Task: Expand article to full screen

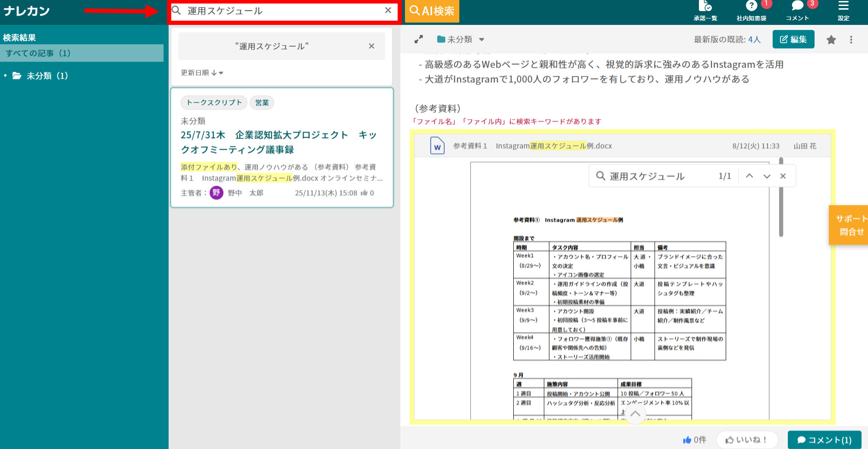Action: coord(418,40)
